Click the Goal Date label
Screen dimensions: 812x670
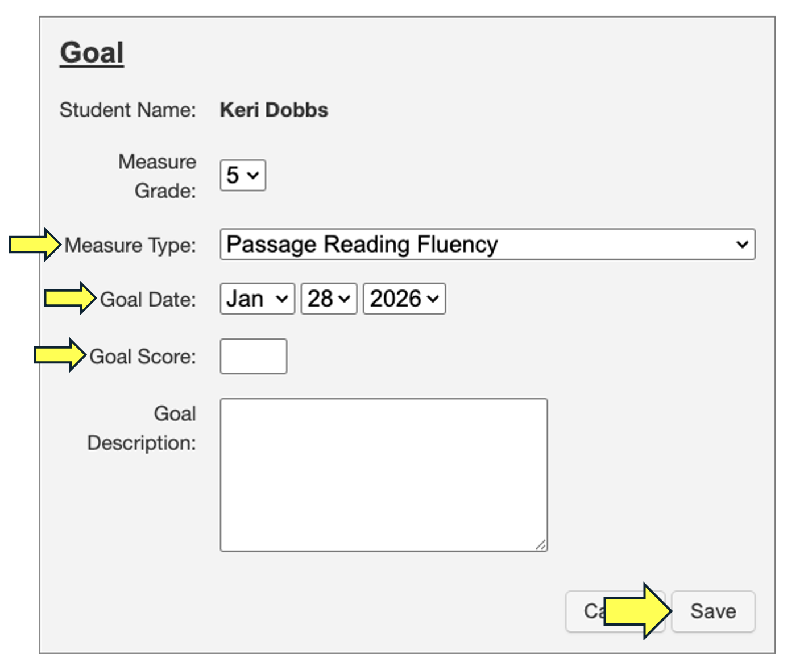click(x=148, y=299)
